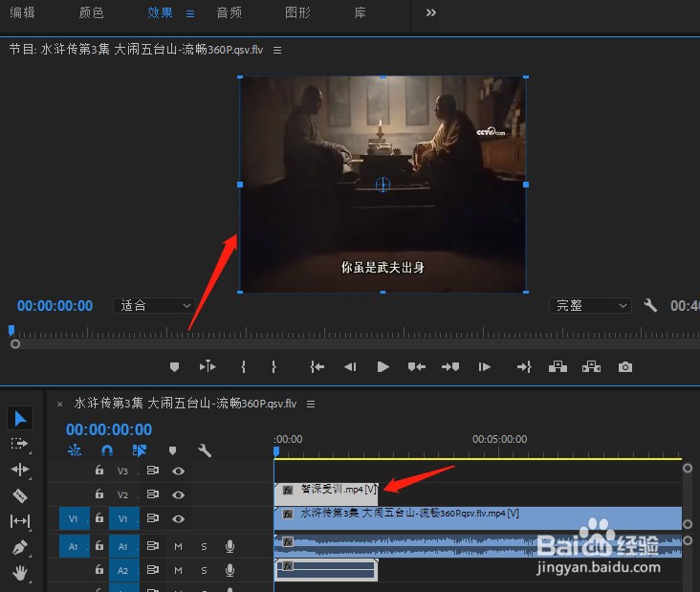The width and height of the screenshot is (700, 592).
Task: Go to In point
Action: (317, 367)
